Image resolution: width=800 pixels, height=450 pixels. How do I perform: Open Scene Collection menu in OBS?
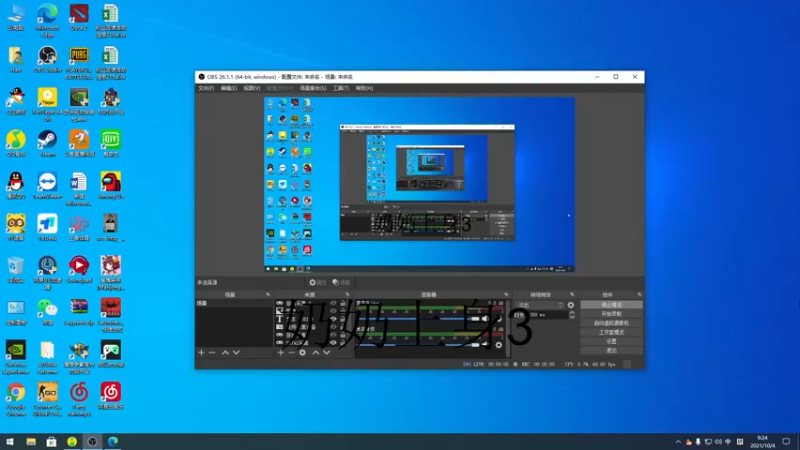(x=313, y=88)
